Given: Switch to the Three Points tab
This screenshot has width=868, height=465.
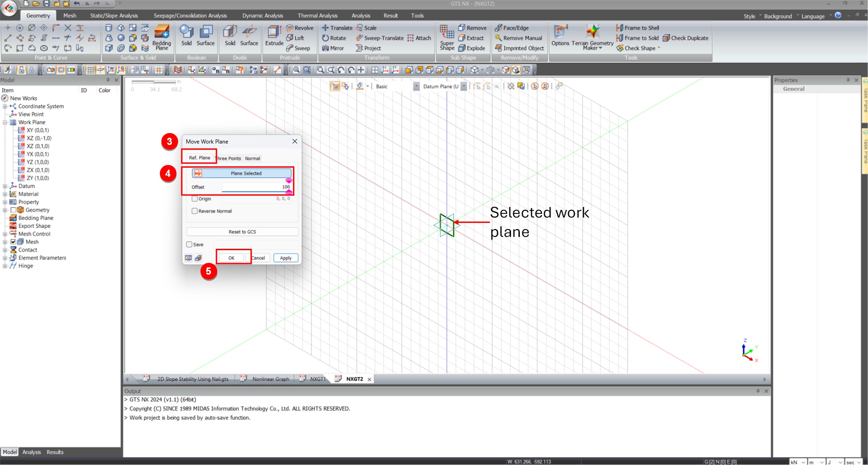Looking at the screenshot, I should 229,159.
